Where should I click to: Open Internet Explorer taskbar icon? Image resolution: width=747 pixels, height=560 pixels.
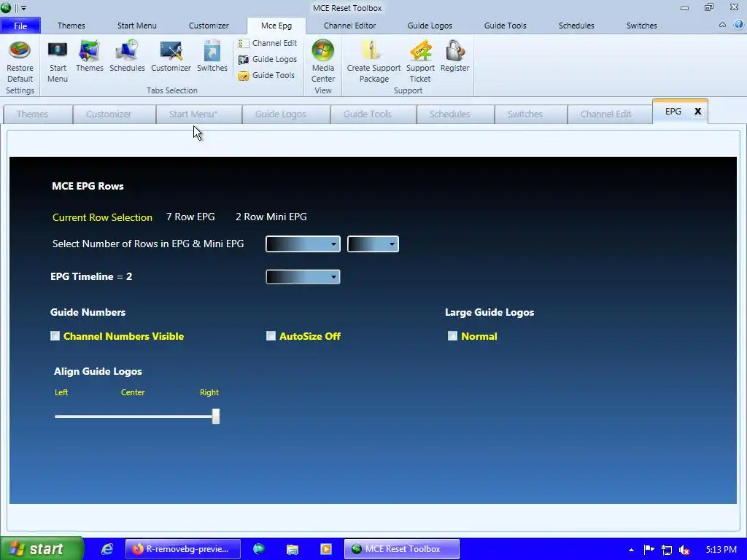(x=107, y=549)
